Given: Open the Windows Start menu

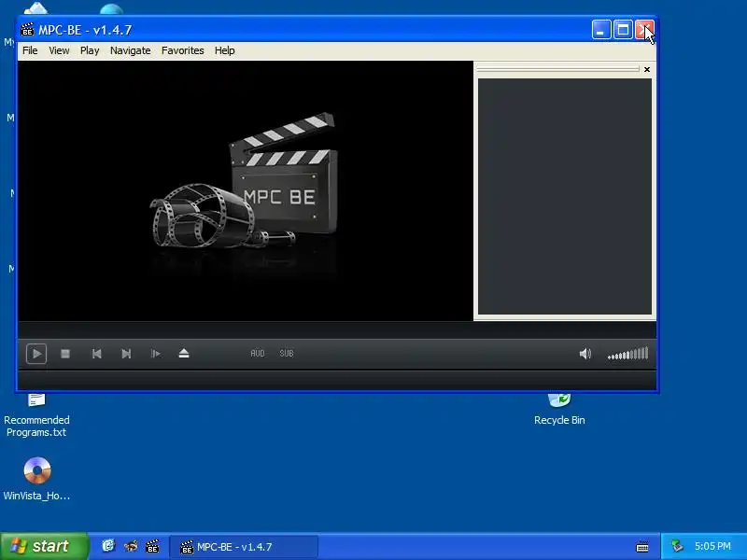Looking at the screenshot, I should 44,546.
